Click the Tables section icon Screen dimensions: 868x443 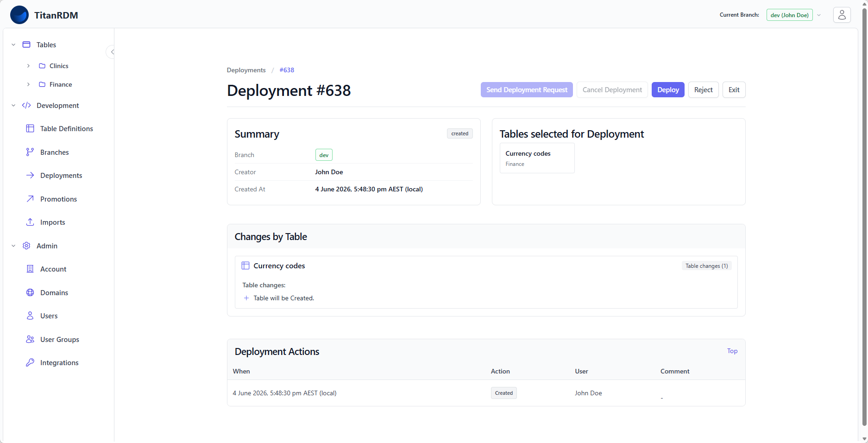click(26, 44)
